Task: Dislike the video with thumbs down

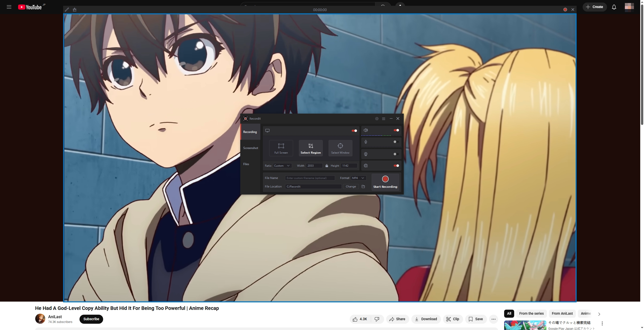Action: tap(377, 319)
